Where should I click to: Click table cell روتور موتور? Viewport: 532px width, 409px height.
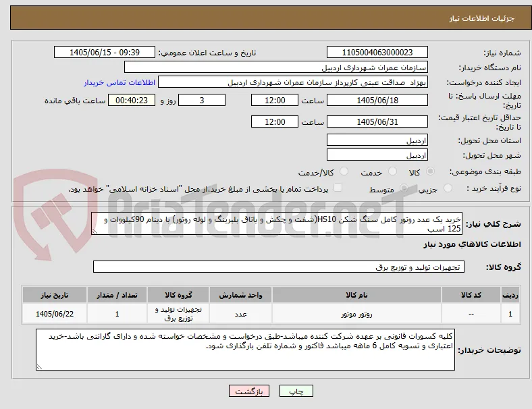[356, 314]
